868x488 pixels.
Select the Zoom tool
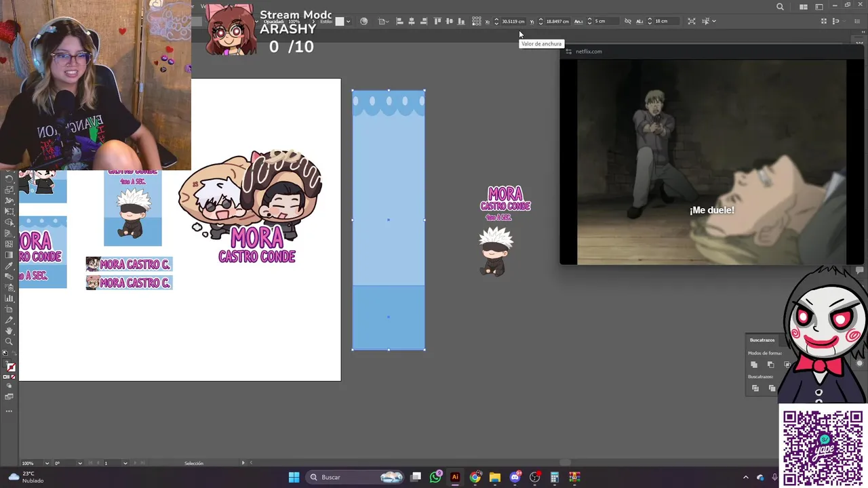coord(9,341)
